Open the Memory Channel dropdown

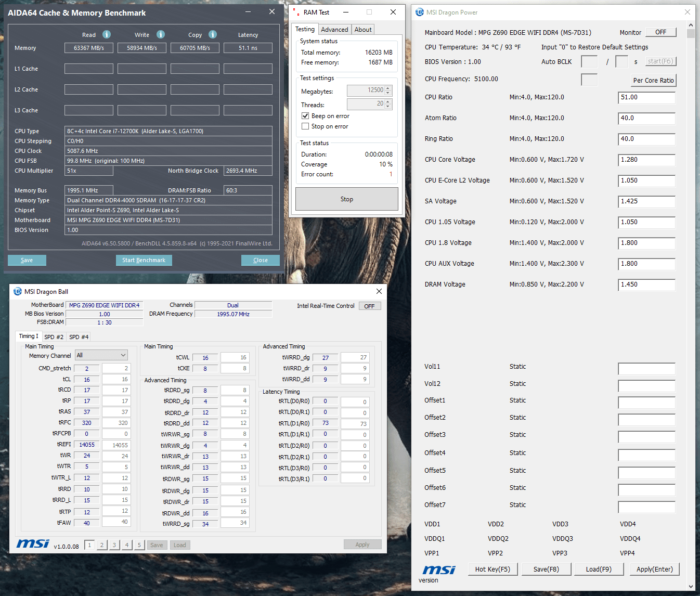click(101, 355)
